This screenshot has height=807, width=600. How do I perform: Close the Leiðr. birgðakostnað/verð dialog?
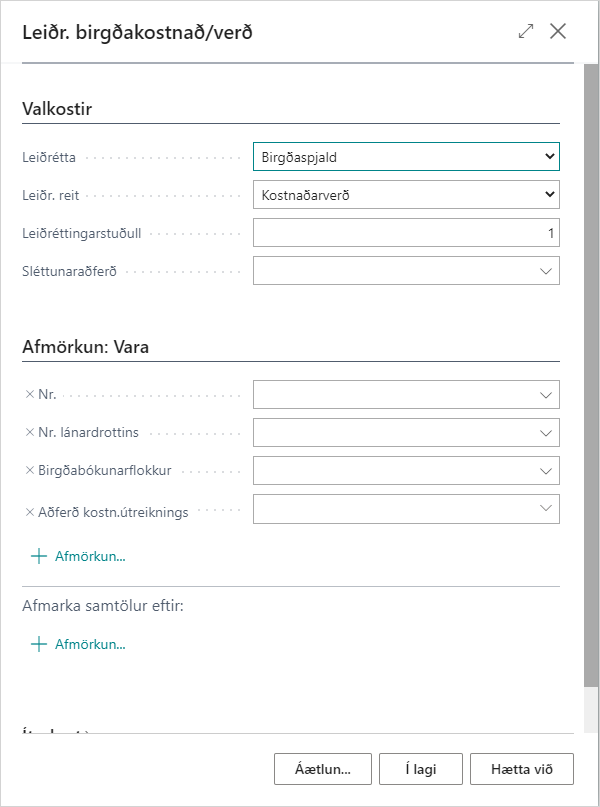point(558,31)
